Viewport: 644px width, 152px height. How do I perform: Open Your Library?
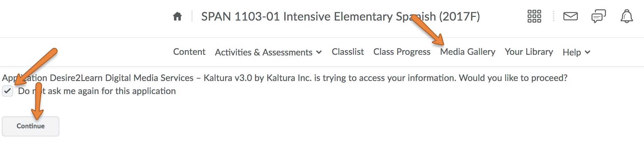529,52
